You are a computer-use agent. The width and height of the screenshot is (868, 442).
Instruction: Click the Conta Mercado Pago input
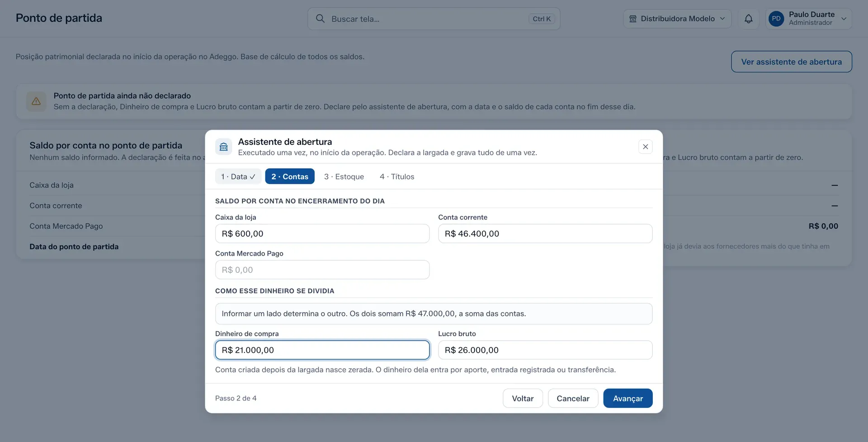(x=322, y=270)
